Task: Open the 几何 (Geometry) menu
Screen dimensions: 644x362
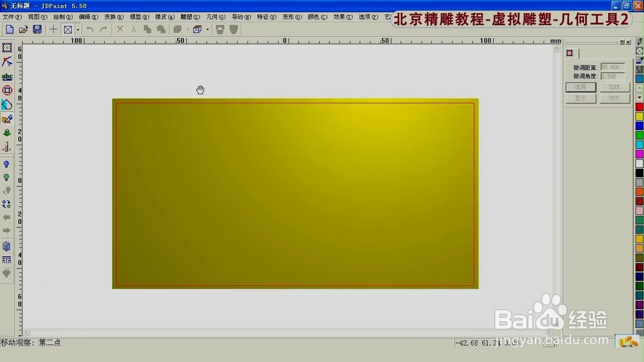Action: click(x=216, y=17)
